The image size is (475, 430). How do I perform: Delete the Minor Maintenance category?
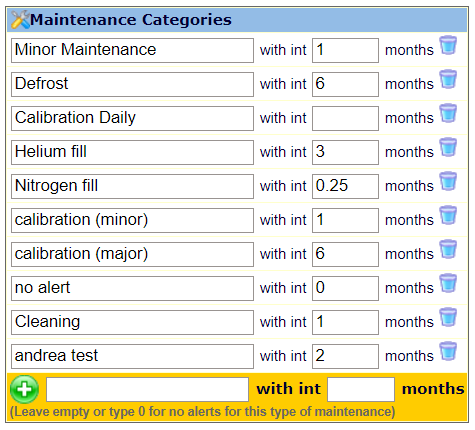point(448,45)
